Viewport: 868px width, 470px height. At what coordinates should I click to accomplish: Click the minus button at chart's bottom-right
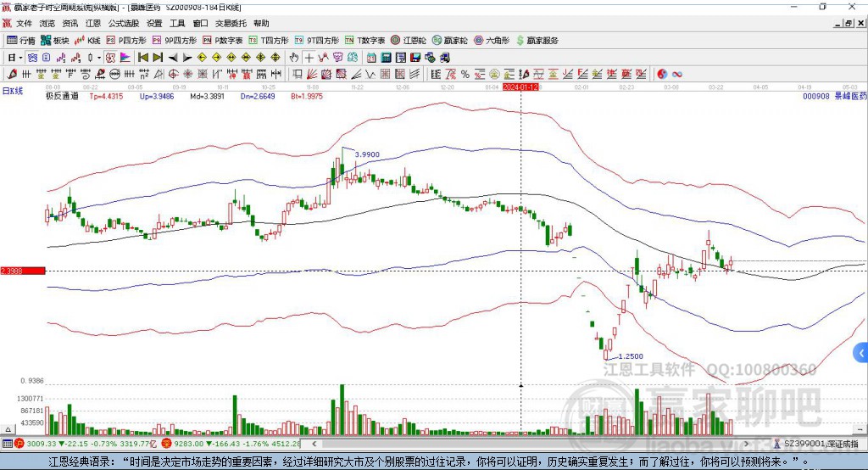coord(860,429)
